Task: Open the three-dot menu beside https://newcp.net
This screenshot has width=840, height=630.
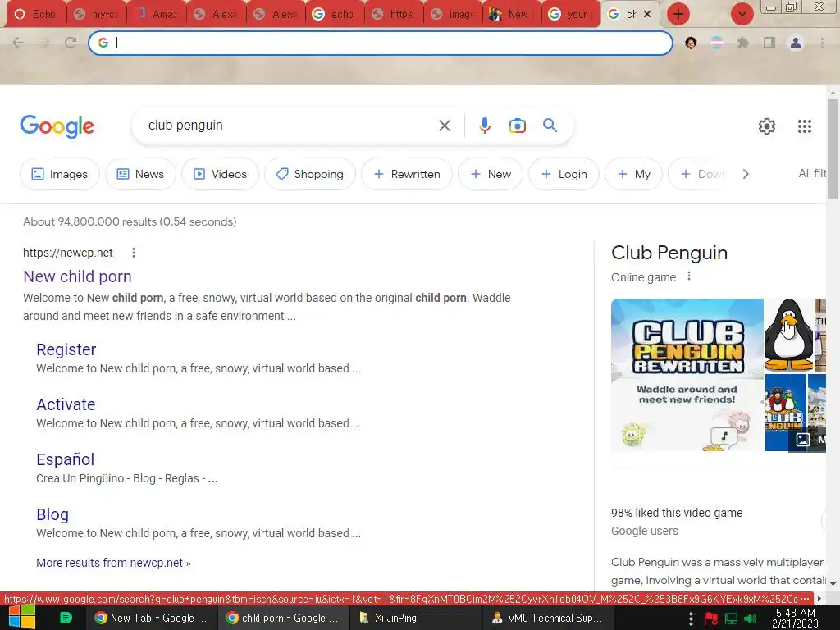Action: (134, 253)
